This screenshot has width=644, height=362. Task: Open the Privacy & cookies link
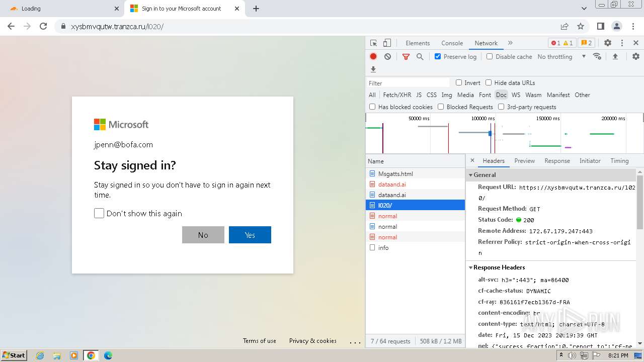[x=313, y=341]
